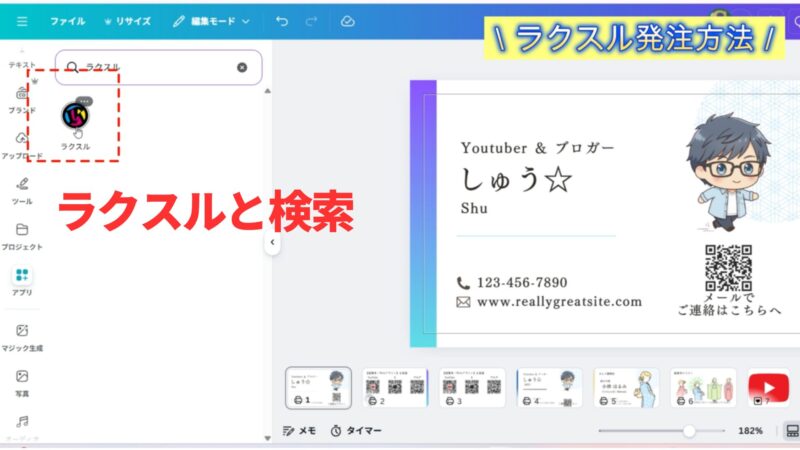Open the リサイズ menu
Viewport: 800px width, 450px height.
pyautogui.click(x=128, y=21)
